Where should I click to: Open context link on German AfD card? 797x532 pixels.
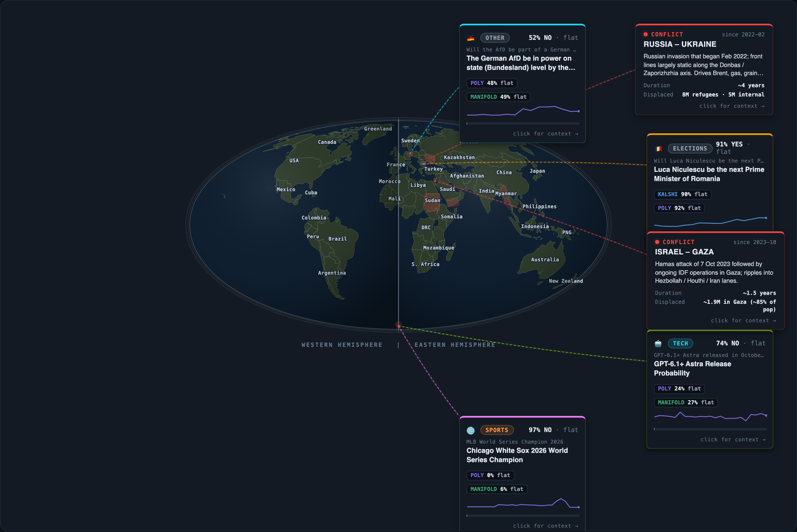click(545, 134)
